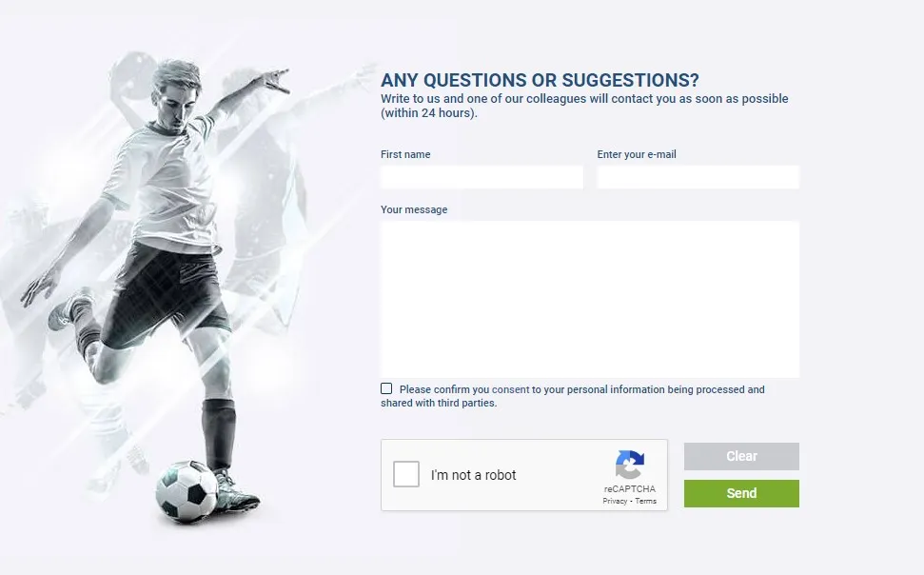Click the "First name" label

(x=405, y=154)
